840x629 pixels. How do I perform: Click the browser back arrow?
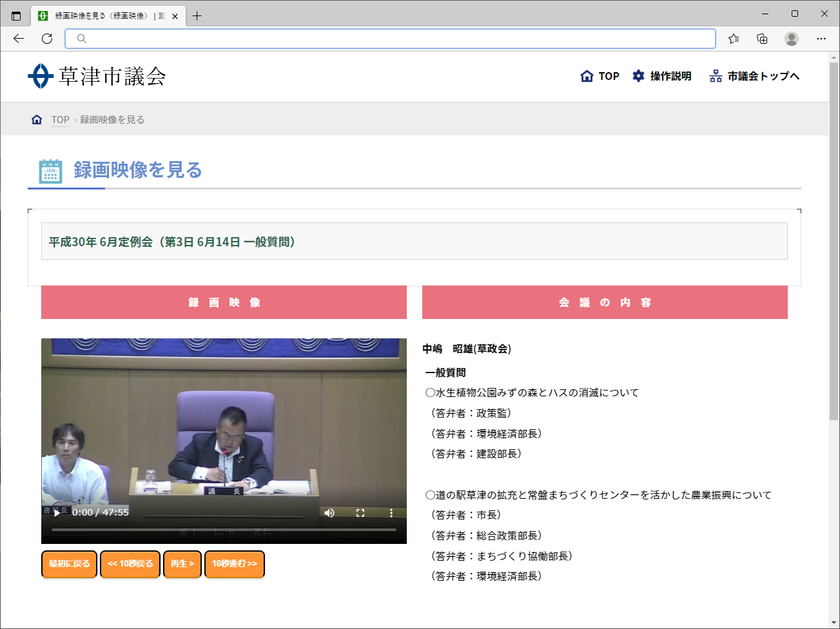point(19,39)
